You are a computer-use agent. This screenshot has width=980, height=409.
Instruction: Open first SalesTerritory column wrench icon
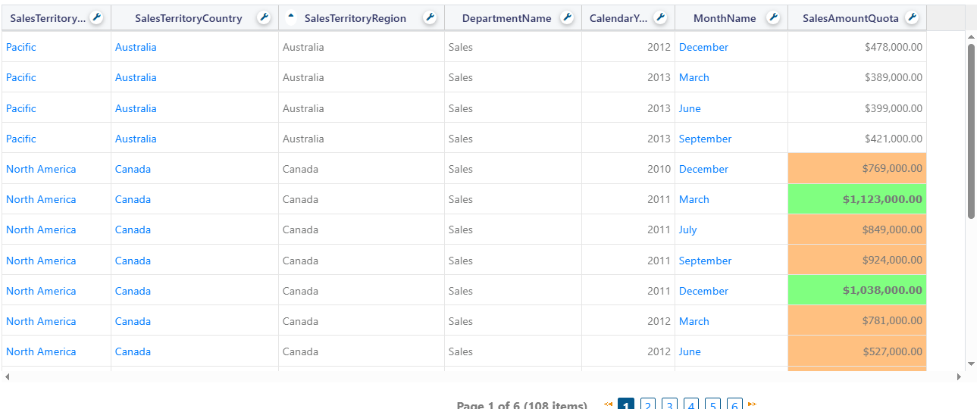click(x=96, y=18)
